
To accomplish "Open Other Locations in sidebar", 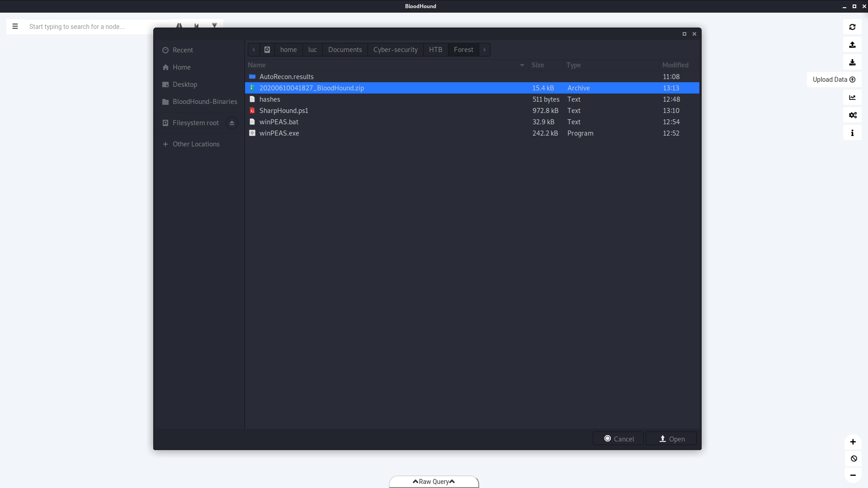I will 199,144.
